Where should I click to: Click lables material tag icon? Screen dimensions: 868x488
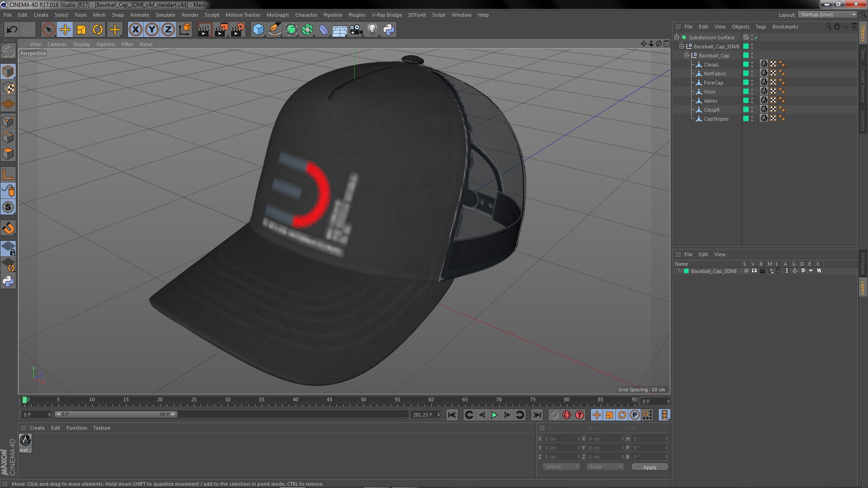tap(764, 100)
